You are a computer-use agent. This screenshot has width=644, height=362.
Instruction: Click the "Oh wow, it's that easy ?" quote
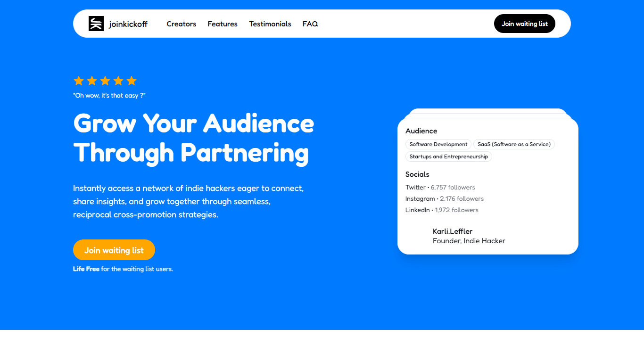click(x=109, y=96)
